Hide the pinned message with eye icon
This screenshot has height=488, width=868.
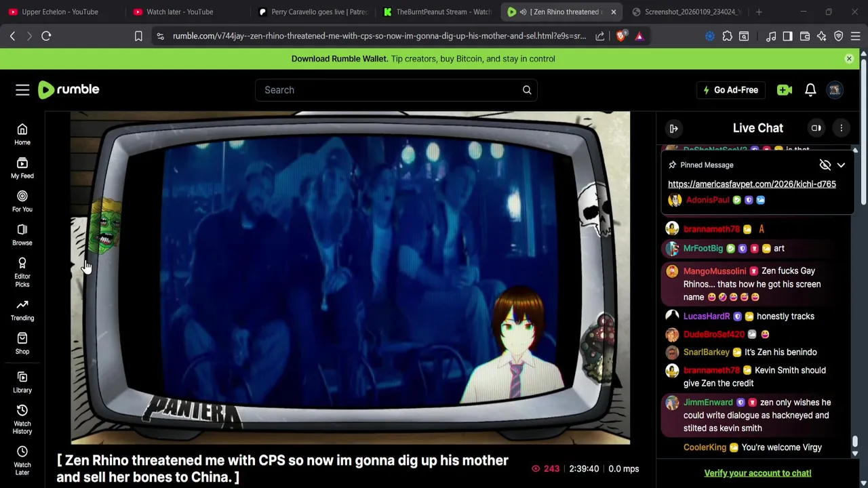(825, 165)
